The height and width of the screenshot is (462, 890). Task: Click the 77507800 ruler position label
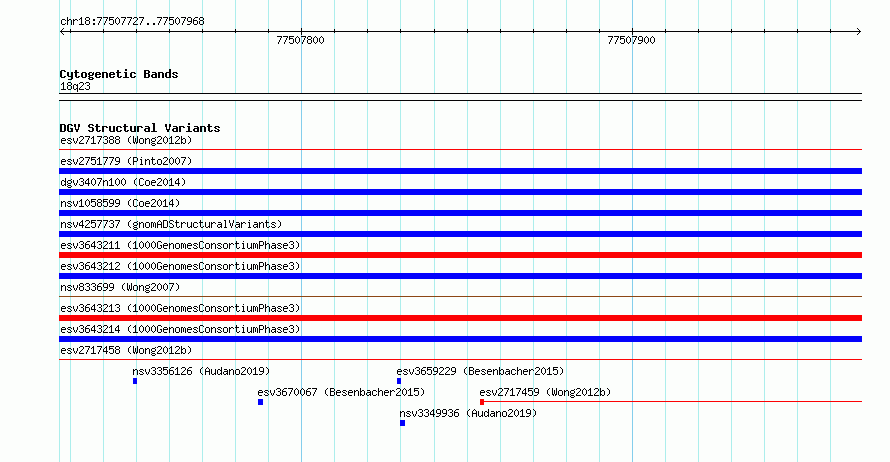coord(300,40)
